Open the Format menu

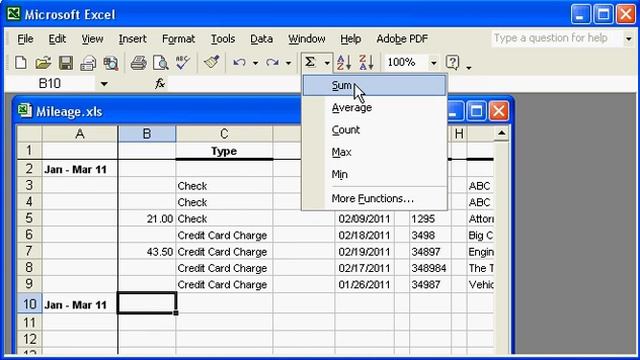click(x=178, y=39)
